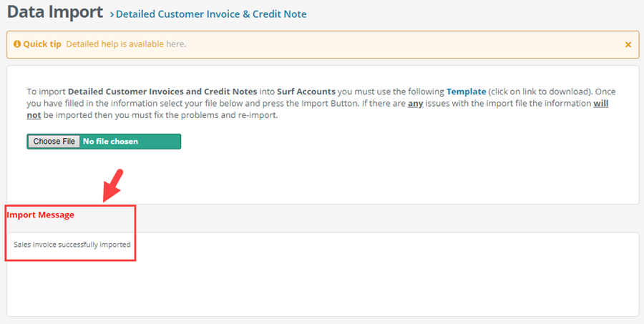Click the 'No file chosen' label
The height and width of the screenshot is (324, 644).
pos(110,142)
